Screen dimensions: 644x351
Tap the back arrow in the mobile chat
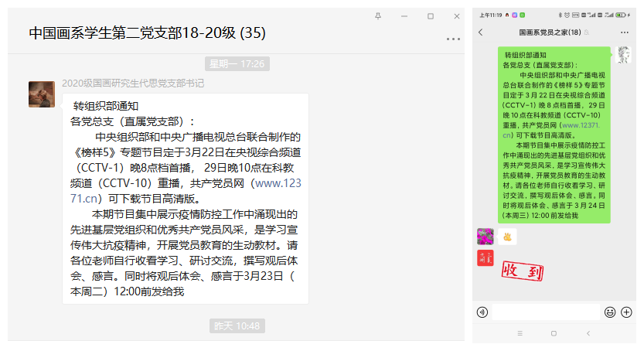[x=481, y=32]
